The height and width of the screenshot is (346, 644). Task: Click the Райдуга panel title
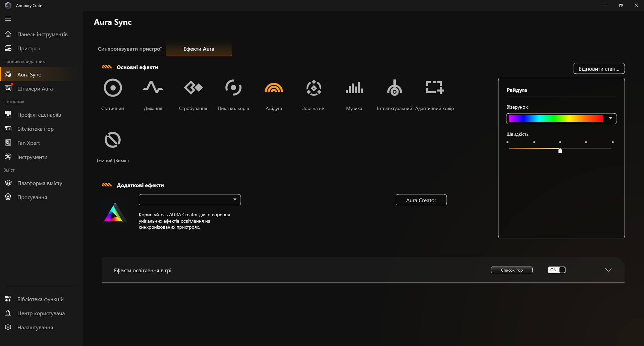tap(517, 90)
